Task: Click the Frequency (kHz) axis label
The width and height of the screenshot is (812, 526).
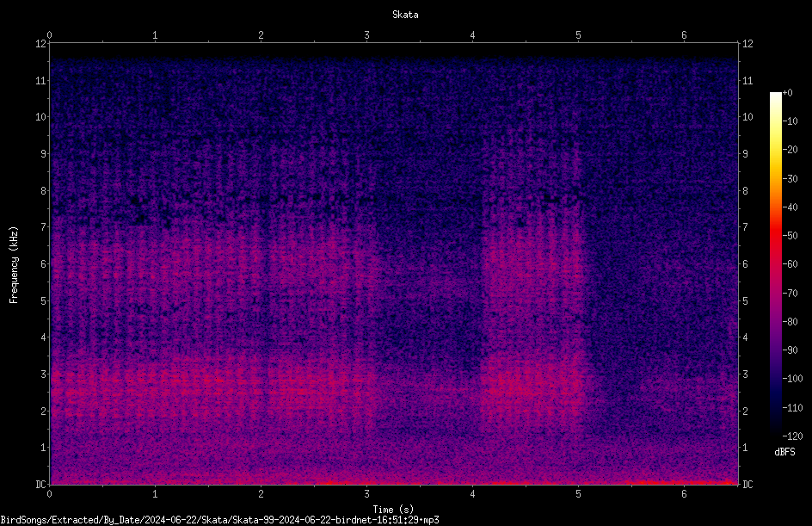Action: pos(14,265)
